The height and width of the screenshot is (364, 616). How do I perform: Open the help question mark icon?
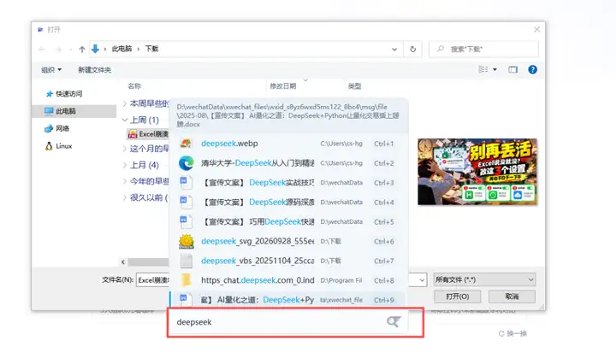coord(532,69)
